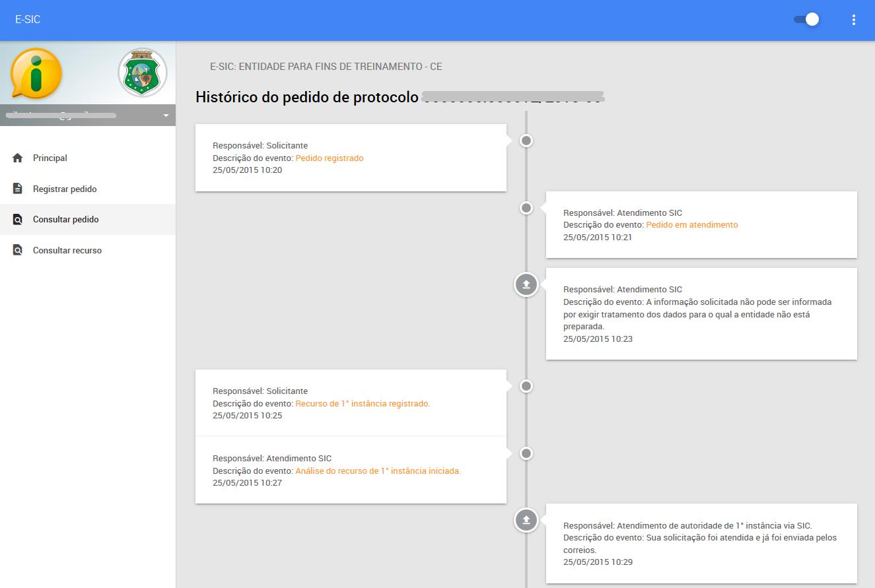This screenshot has width=875, height=588.
Task: Click timeline marker for Pedido registrado
Action: (x=526, y=141)
